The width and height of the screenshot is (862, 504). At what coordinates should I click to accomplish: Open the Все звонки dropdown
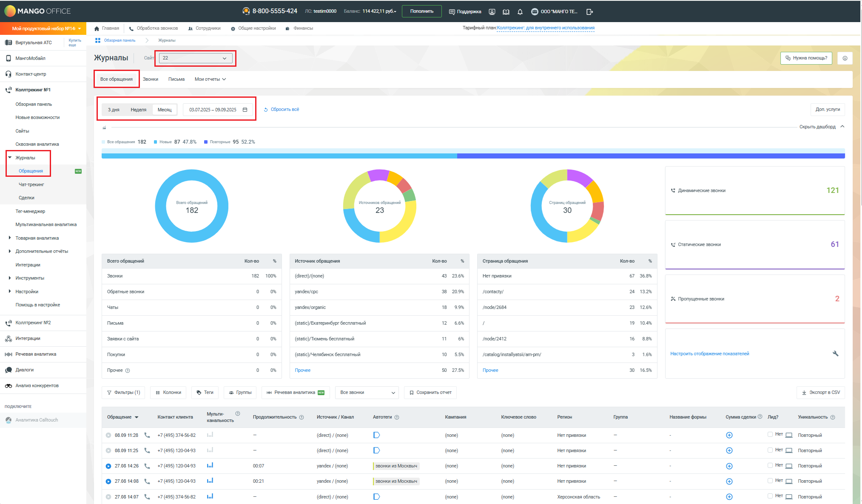pos(367,393)
